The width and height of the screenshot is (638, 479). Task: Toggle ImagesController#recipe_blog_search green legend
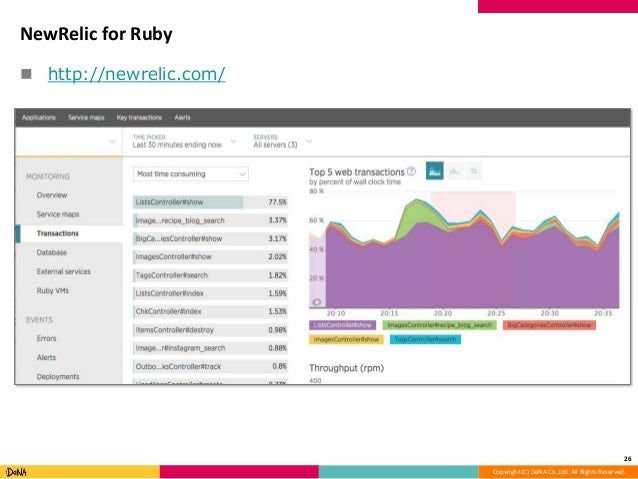439,325
